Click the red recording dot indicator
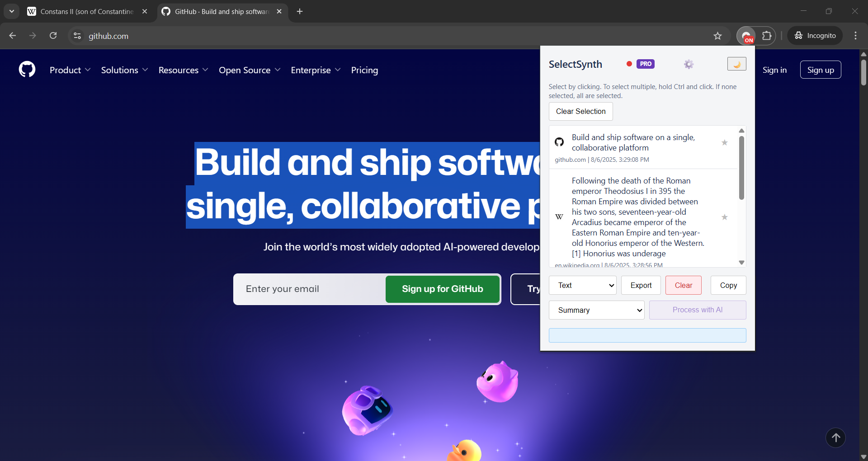Screen dimensions: 868x461 pyautogui.click(x=629, y=64)
